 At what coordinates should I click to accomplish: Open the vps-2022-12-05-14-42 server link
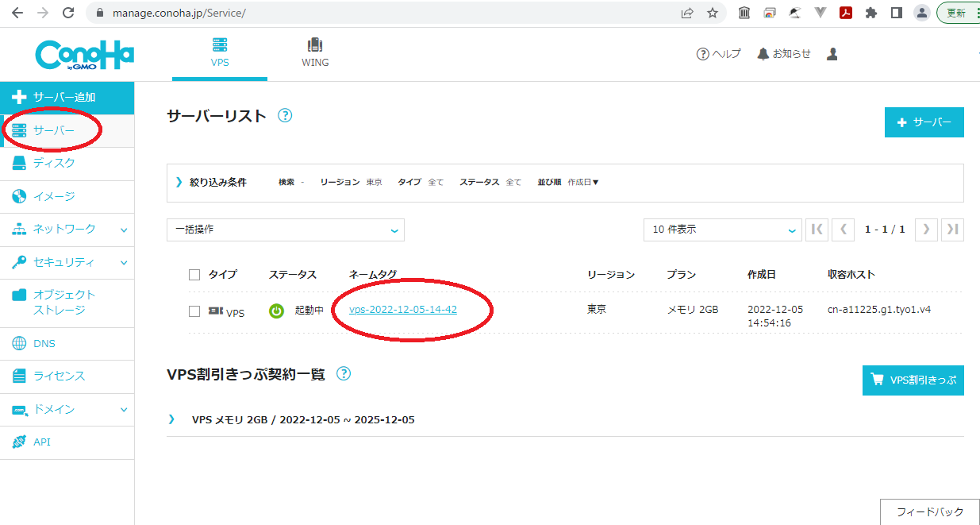point(403,310)
